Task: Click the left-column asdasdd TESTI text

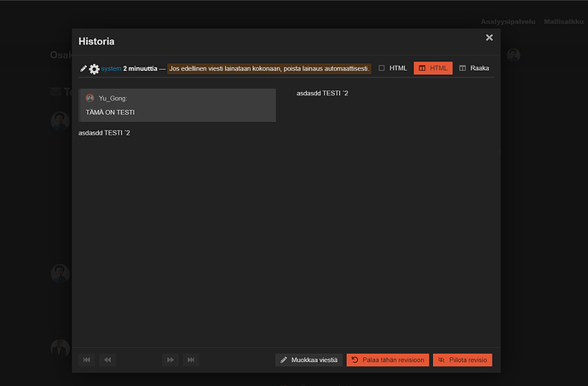Action: click(x=104, y=133)
